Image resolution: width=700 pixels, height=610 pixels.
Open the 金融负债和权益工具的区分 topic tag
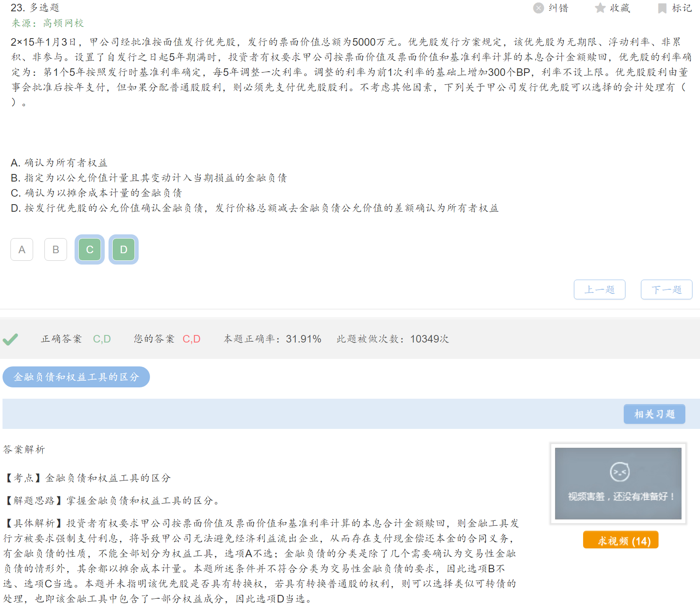(x=76, y=377)
